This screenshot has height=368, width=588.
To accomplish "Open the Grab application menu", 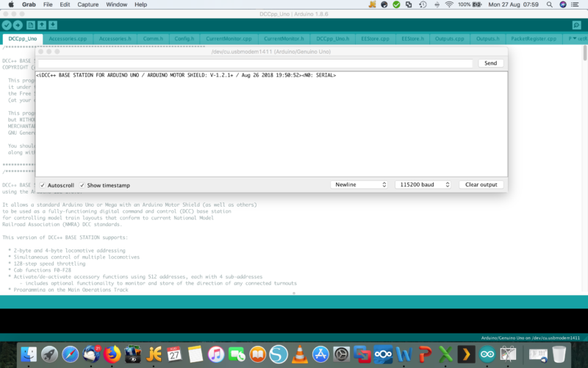I will [29, 4].
